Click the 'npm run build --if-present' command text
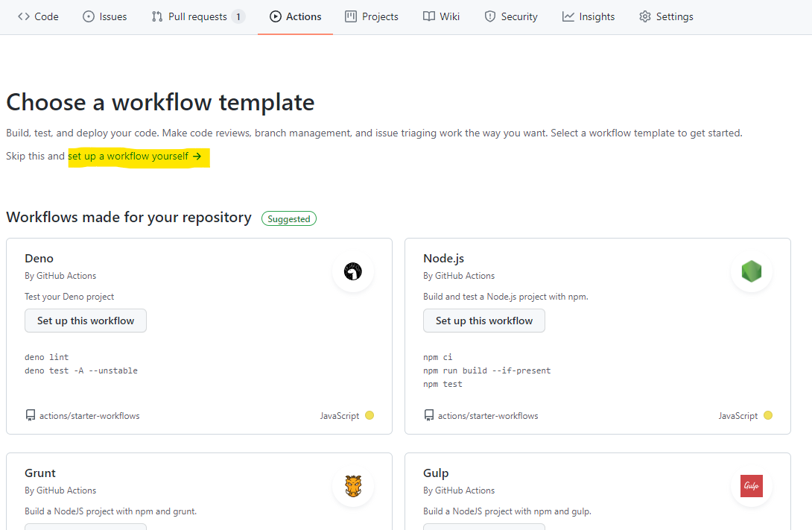 pyautogui.click(x=486, y=370)
